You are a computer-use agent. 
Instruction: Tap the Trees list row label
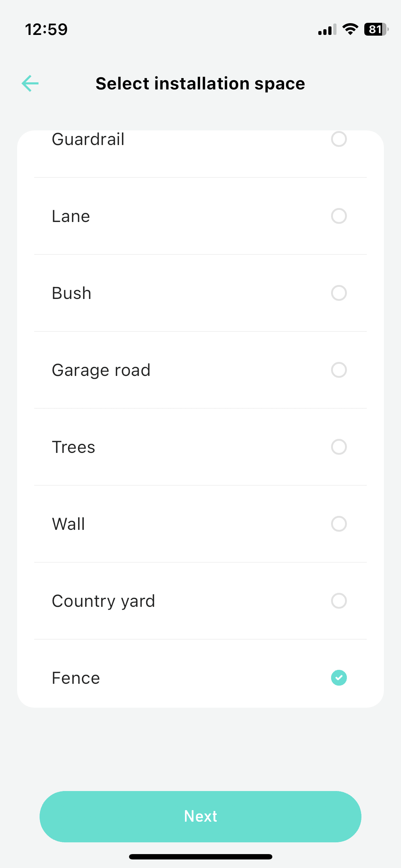73,447
